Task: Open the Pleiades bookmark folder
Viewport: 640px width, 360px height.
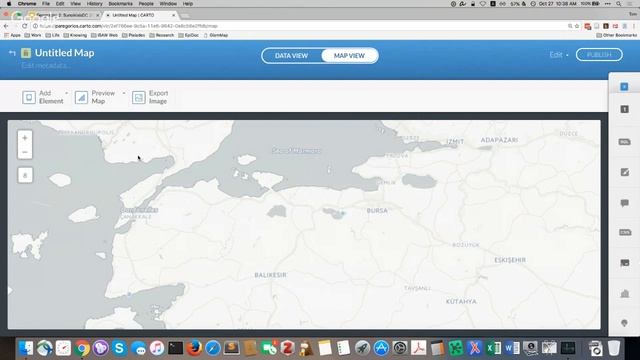Action: coord(133,35)
